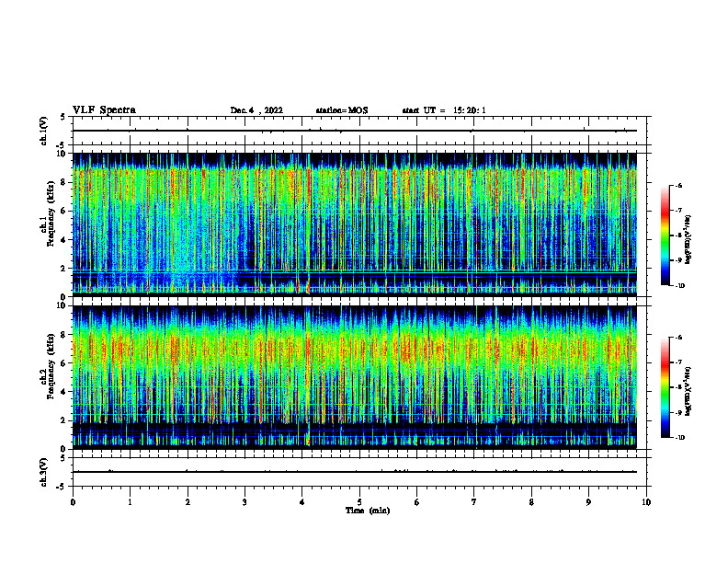
Task: Click the log(PSD) label beside ch.2 color bar
Action: [x=688, y=392]
